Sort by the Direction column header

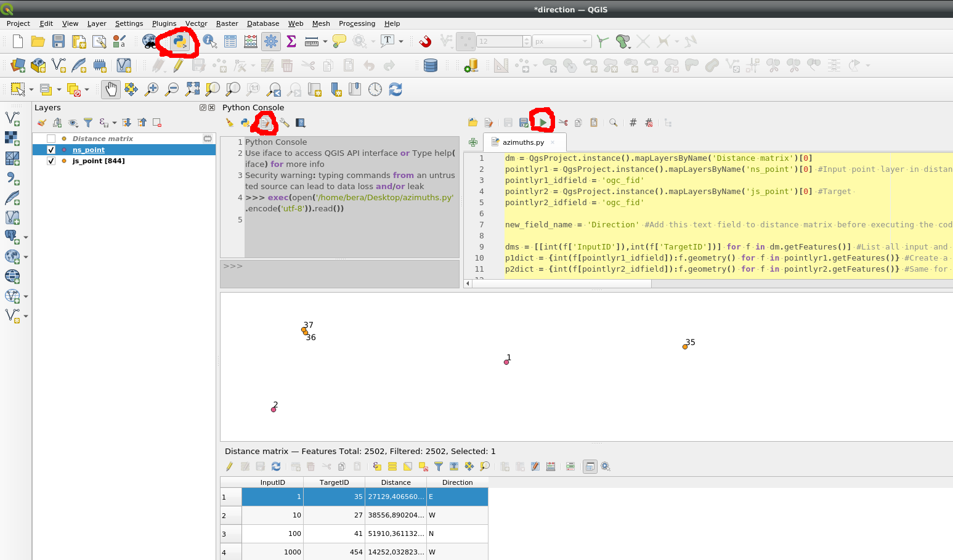(457, 482)
